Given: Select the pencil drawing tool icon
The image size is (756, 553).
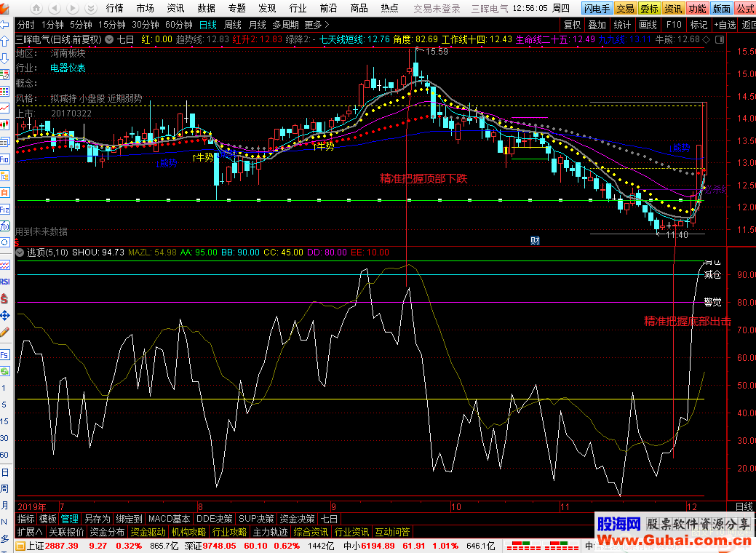Looking at the screenshot, I should coord(5,332).
